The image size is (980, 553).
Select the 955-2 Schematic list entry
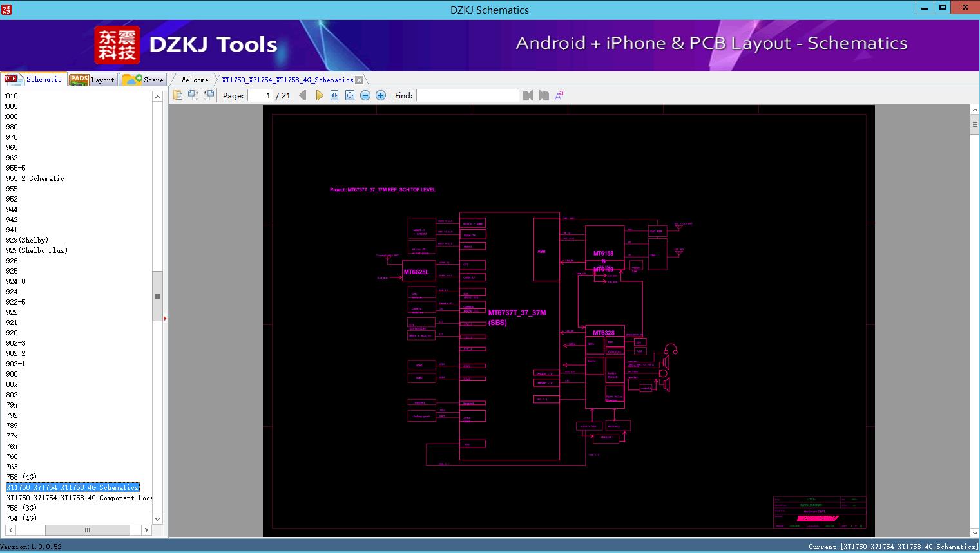35,178
